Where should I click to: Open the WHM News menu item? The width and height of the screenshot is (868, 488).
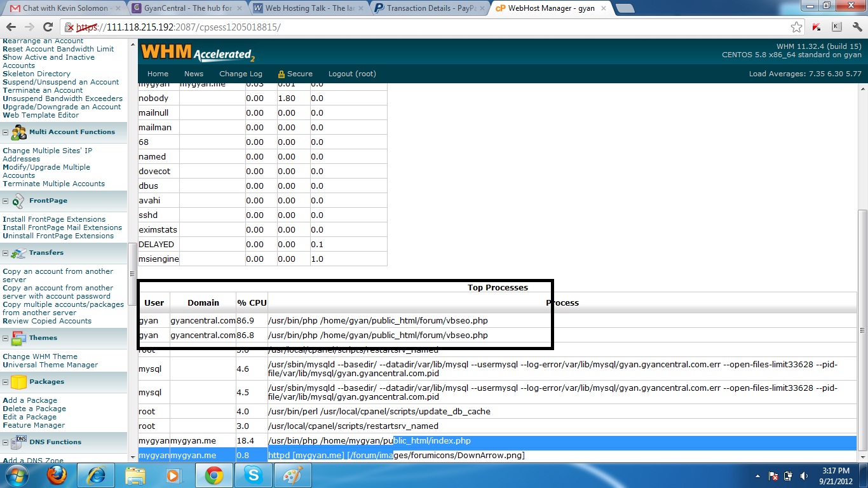pos(194,74)
